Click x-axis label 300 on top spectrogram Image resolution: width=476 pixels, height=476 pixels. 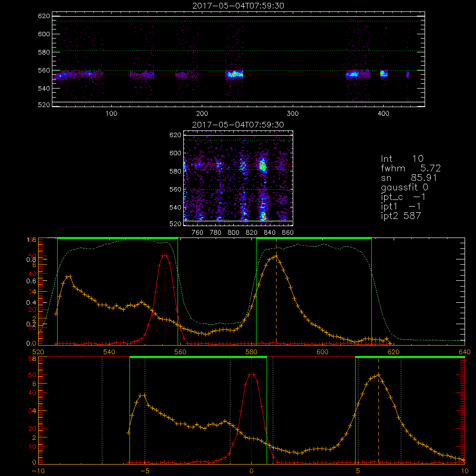coord(293,114)
